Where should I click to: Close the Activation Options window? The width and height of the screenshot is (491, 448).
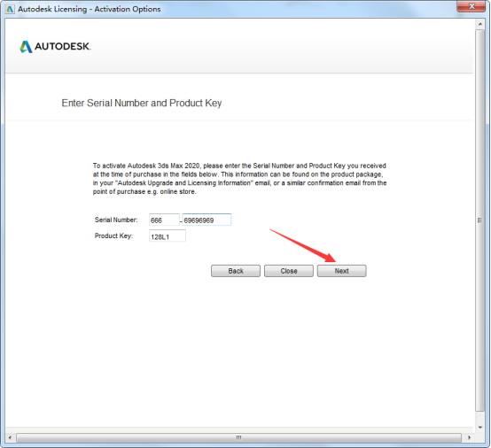[472, 6]
